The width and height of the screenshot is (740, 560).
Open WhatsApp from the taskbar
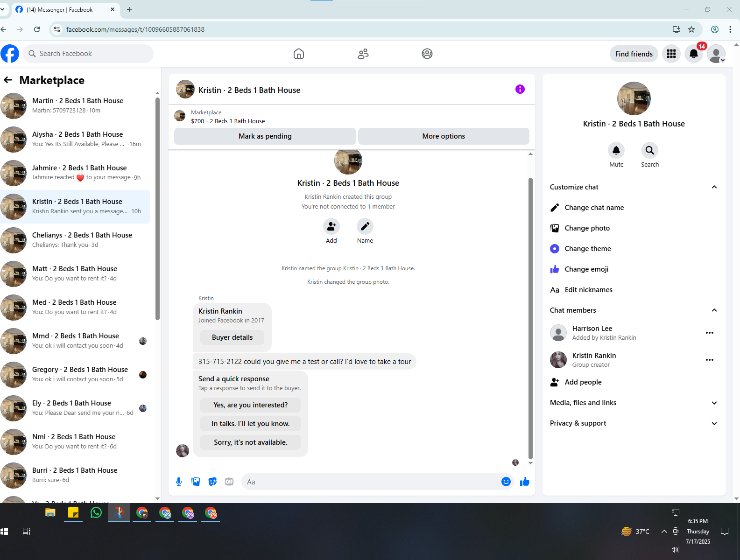point(96,513)
